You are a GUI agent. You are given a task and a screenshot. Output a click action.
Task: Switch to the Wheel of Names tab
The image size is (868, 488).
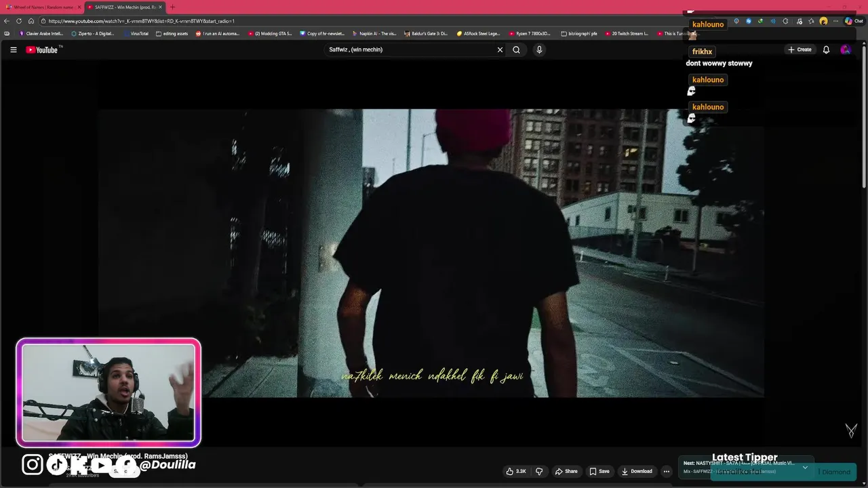point(41,7)
